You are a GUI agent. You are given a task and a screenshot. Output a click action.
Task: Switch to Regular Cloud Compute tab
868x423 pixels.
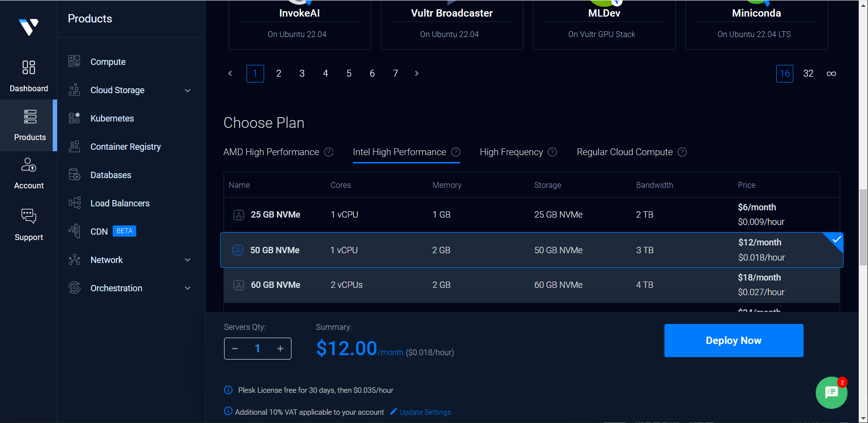[x=624, y=152]
